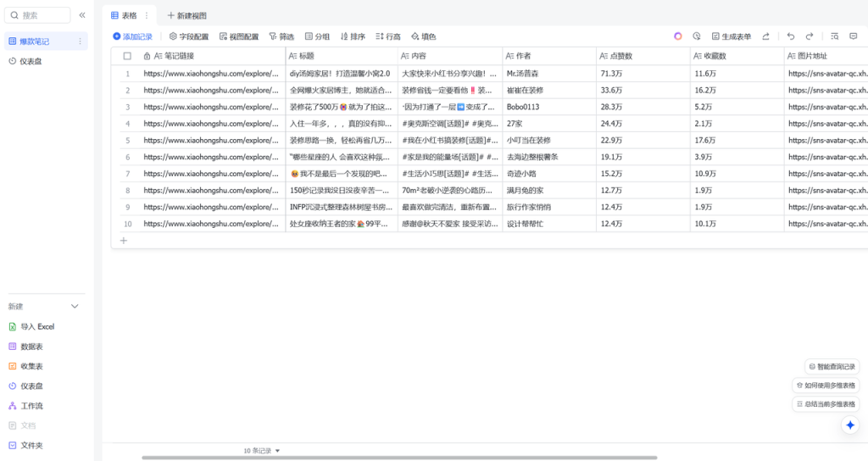This screenshot has width=868, height=461.
Task: Create a new 收集表
Action: [x=26, y=366]
